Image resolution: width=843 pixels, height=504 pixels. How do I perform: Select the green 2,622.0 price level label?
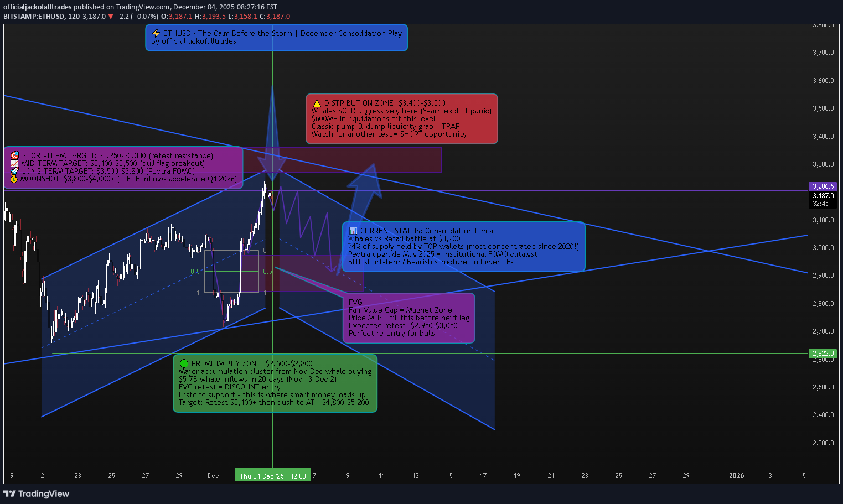point(823,354)
